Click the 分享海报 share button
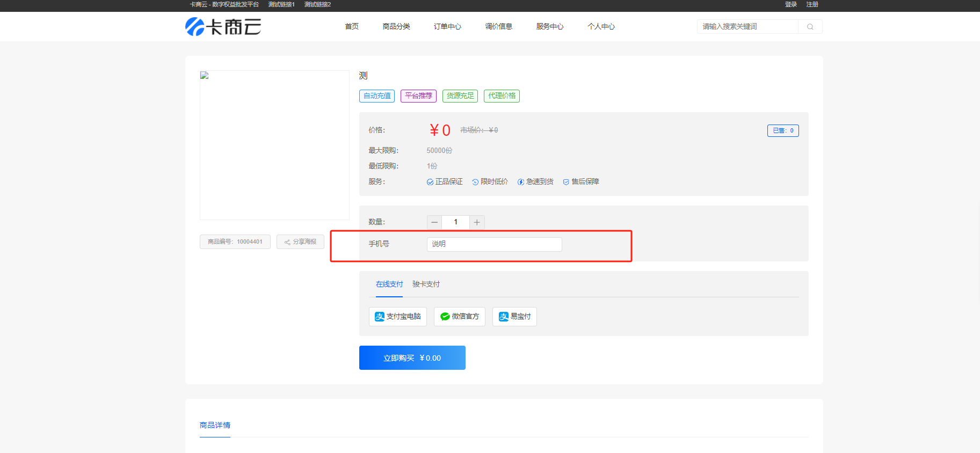This screenshot has width=980, height=453. (x=300, y=242)
